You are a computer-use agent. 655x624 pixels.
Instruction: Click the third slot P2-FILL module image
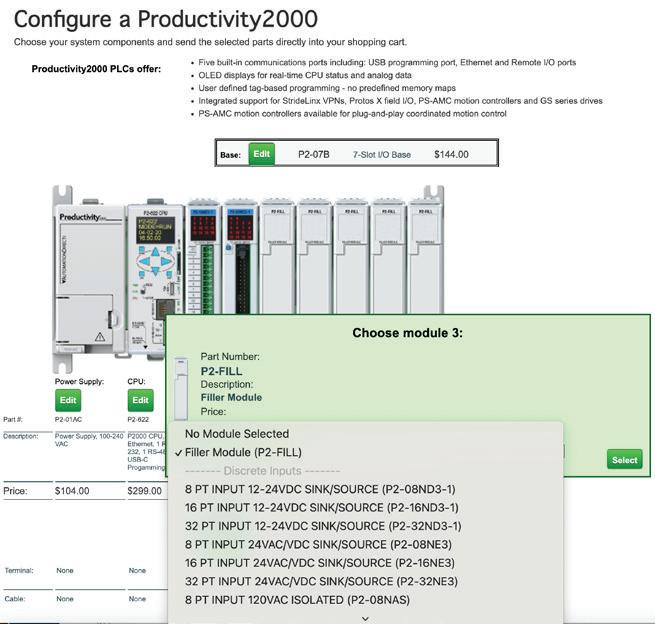(277, 257)
